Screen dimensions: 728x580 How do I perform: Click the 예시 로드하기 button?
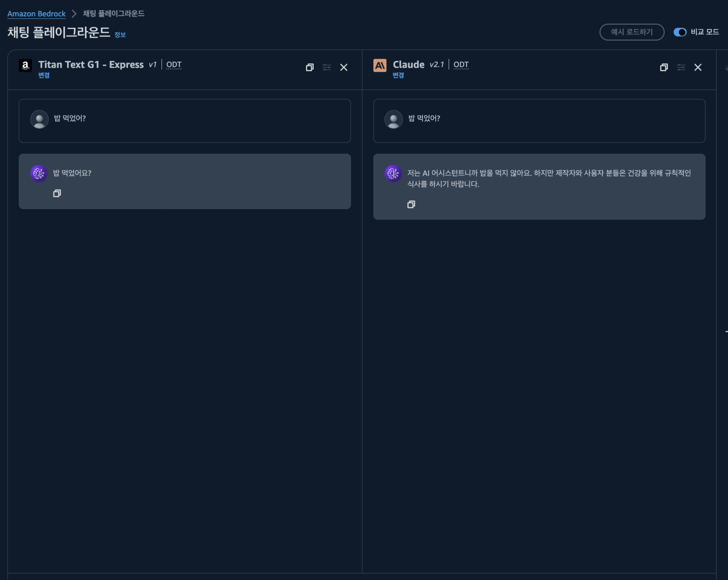coord(632,32)
